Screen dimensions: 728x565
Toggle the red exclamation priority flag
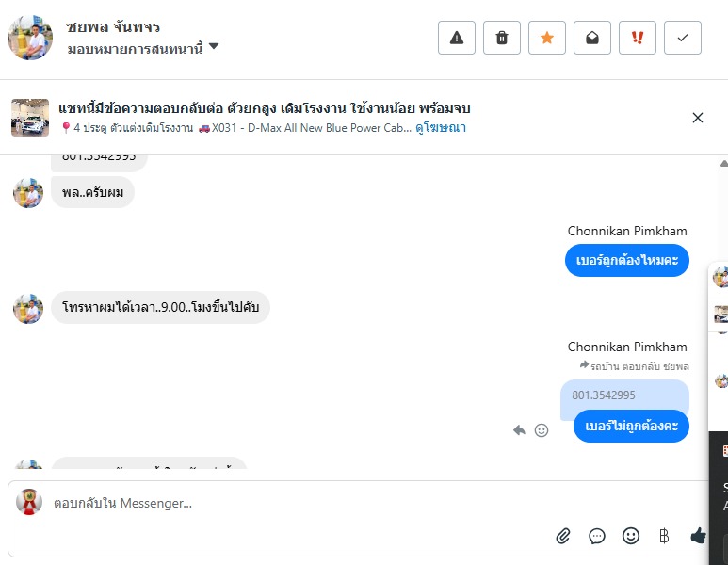click(x=638, y=38)
